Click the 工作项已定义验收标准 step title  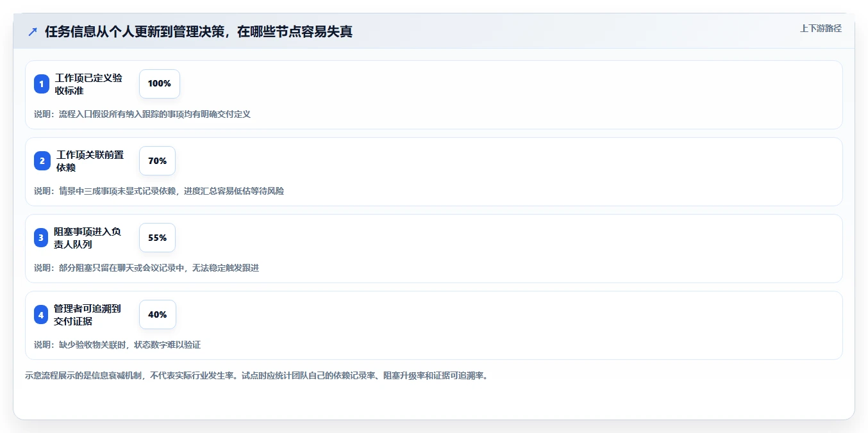click(88, 84)
